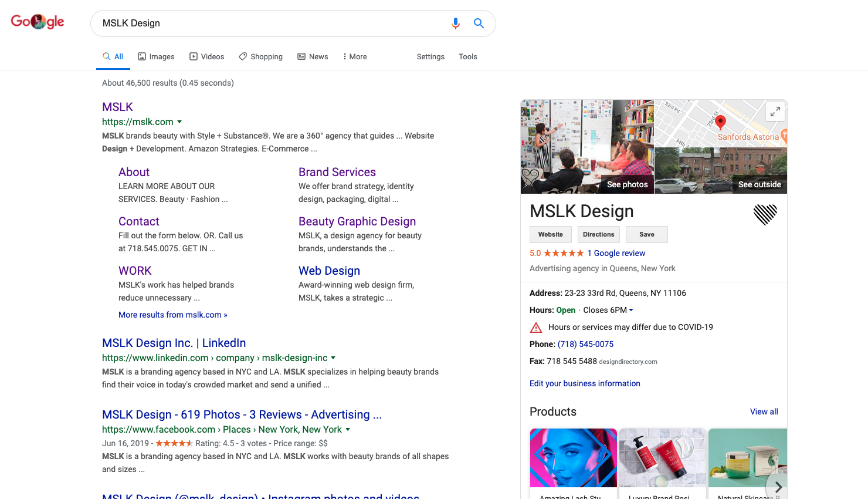Click Edit your business information

click(x=585, y=383)
